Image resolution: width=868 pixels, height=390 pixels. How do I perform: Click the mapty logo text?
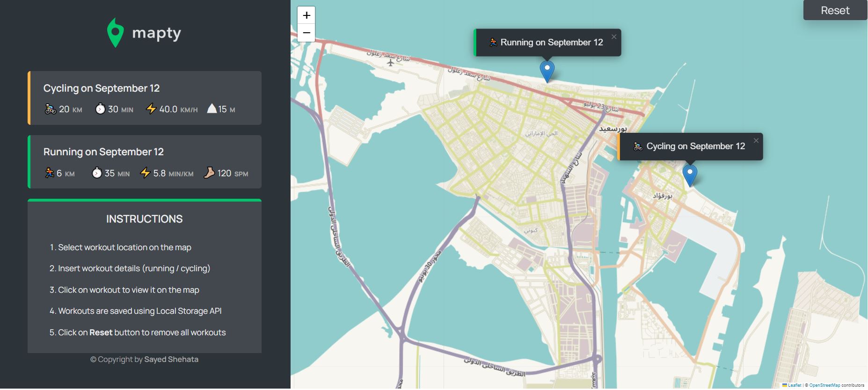(156, 33)
